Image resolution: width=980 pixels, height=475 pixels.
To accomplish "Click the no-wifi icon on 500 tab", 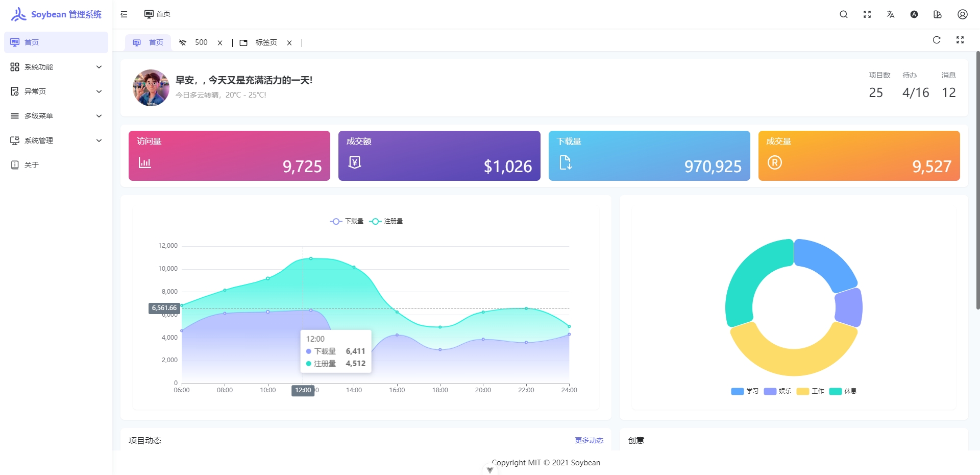I will tap(183, 43).
